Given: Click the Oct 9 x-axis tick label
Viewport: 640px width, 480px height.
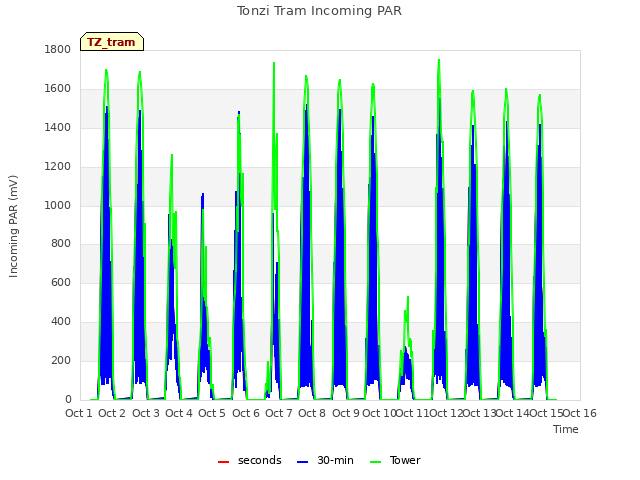Looking at the screenshot, I should 346,413.
